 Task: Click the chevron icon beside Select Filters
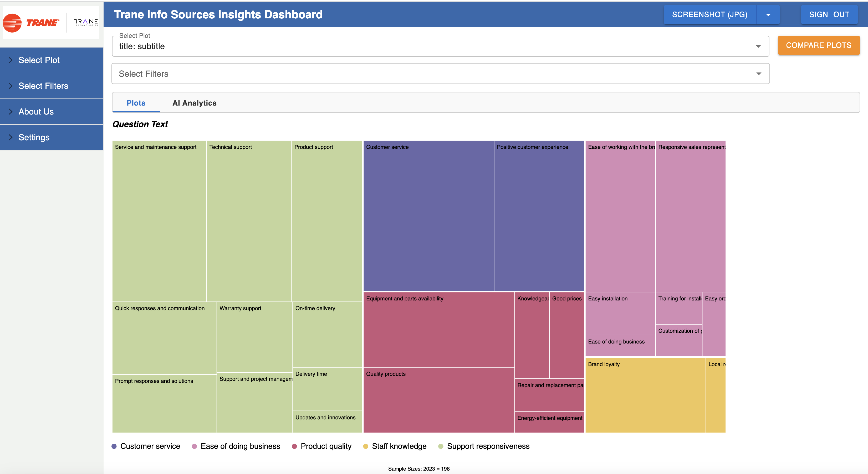(x=11, y=86)
